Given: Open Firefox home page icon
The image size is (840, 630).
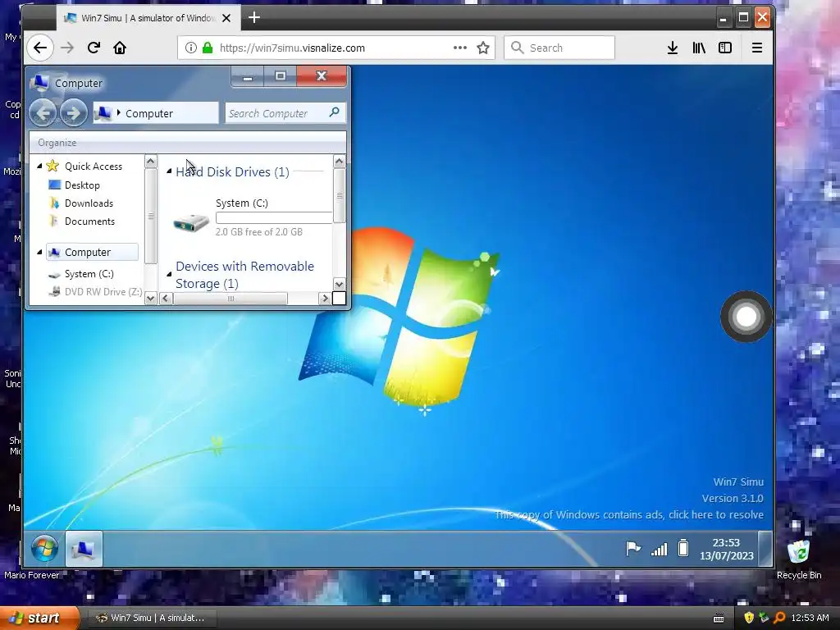Looking at the screenshot, I should tap(120, 48).
